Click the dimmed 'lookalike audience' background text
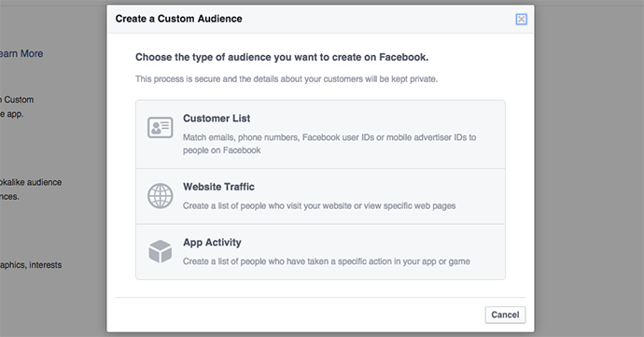Viewport: 644px width, 337px height. [x=31, y=182]
